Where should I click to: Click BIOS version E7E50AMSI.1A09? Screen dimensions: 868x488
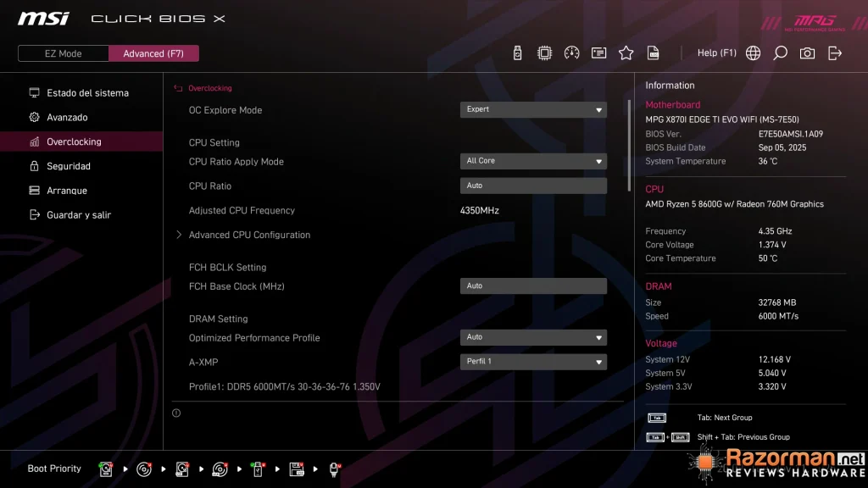791,134
